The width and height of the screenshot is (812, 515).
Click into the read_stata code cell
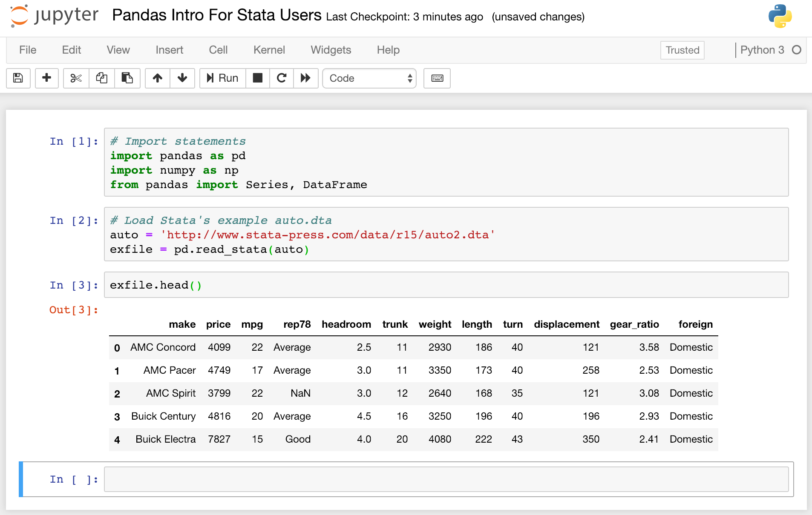[446, 234]
